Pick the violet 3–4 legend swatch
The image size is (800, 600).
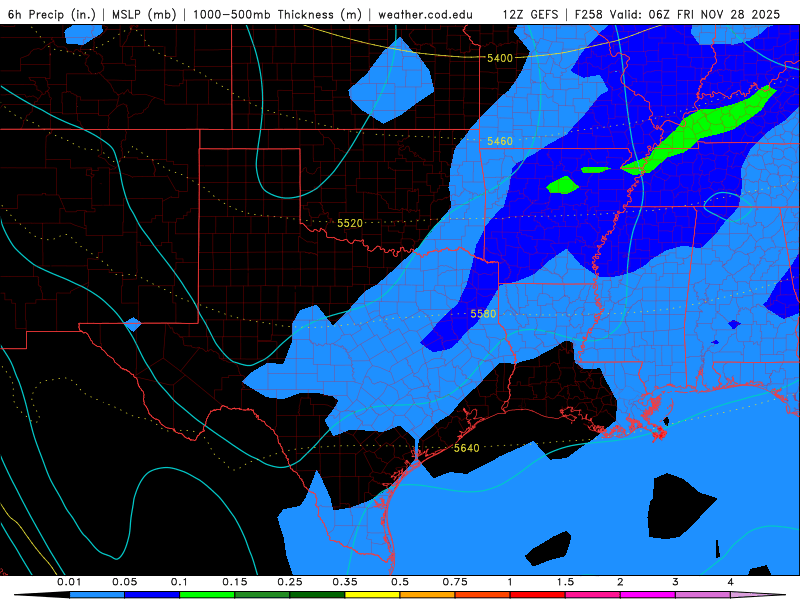pos(703,595)
